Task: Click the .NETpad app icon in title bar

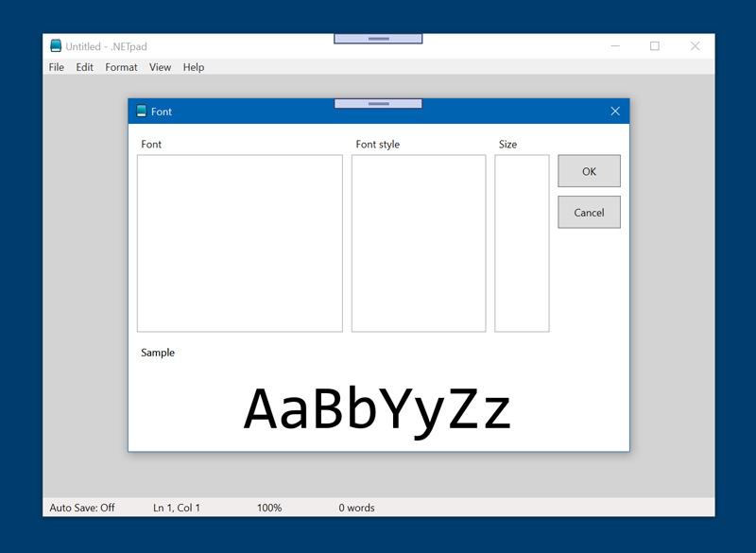Action: click(x=56, y=46)
